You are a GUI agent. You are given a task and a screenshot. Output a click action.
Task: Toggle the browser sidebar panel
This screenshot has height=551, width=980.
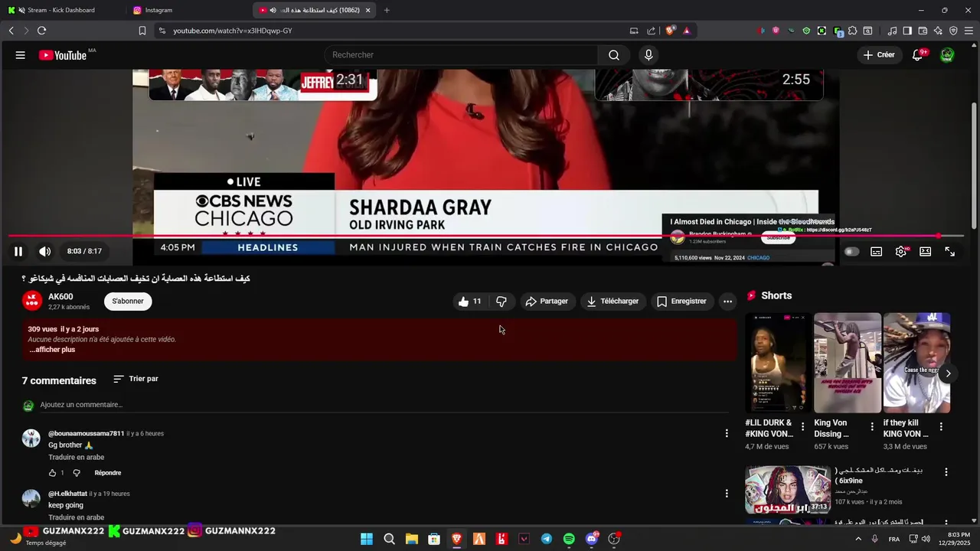pyautogui.click(x=907, y=31)
